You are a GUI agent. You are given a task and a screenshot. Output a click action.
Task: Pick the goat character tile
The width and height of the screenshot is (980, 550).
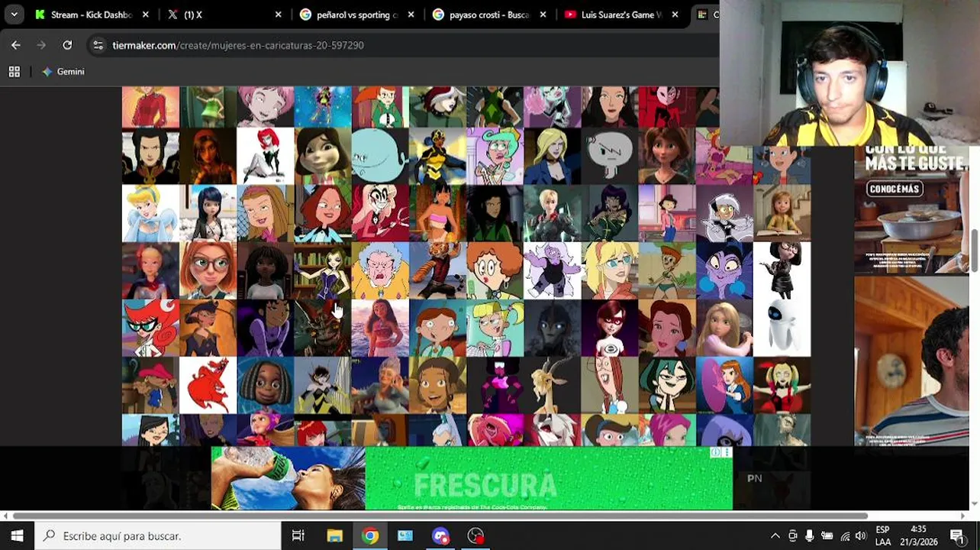(x=552, y=385)
